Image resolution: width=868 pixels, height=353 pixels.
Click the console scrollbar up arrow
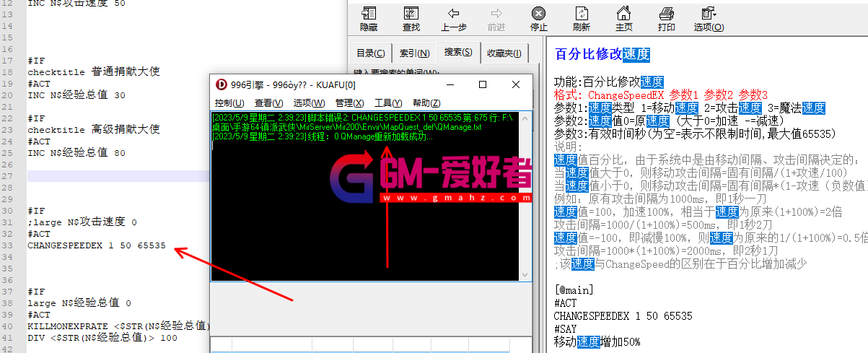(x=525, y=116)
